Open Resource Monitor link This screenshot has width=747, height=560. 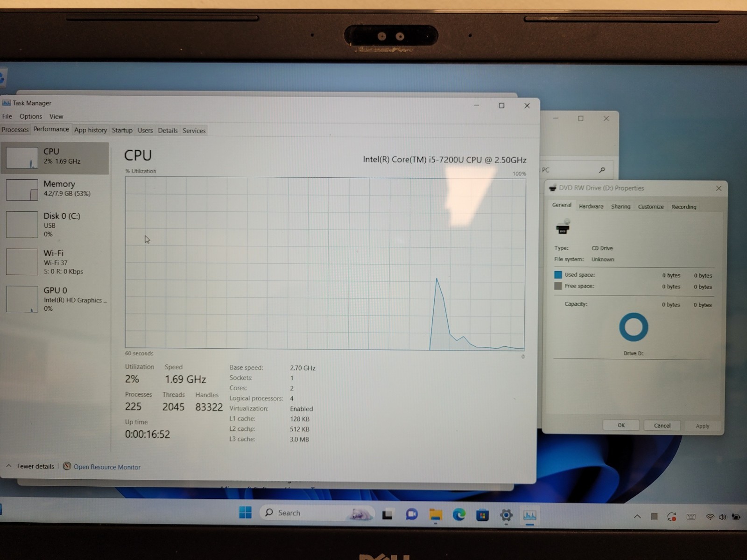click(x=107, y=467)
